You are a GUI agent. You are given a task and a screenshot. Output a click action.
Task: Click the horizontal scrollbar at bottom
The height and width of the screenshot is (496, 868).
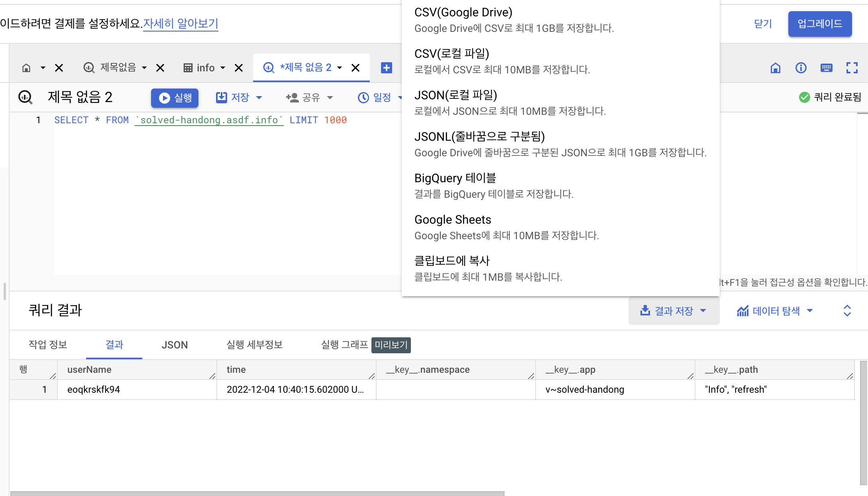pyautogui.click(x=257, y=493)
